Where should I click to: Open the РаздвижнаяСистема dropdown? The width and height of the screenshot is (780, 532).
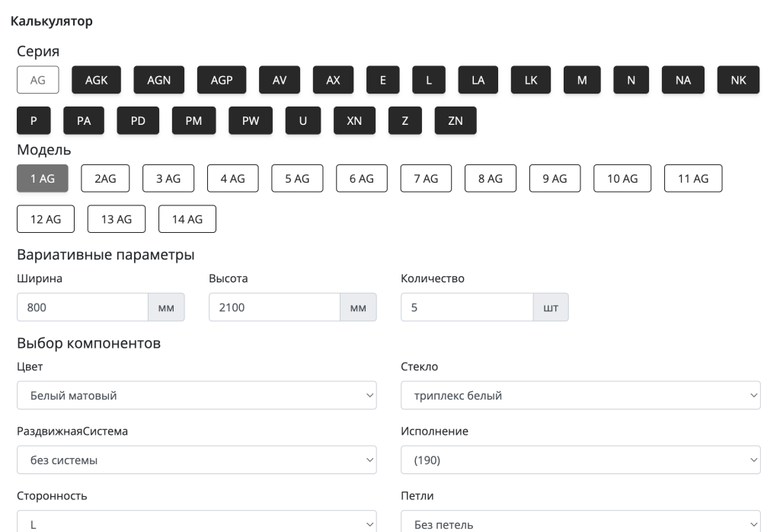point(197,460)
